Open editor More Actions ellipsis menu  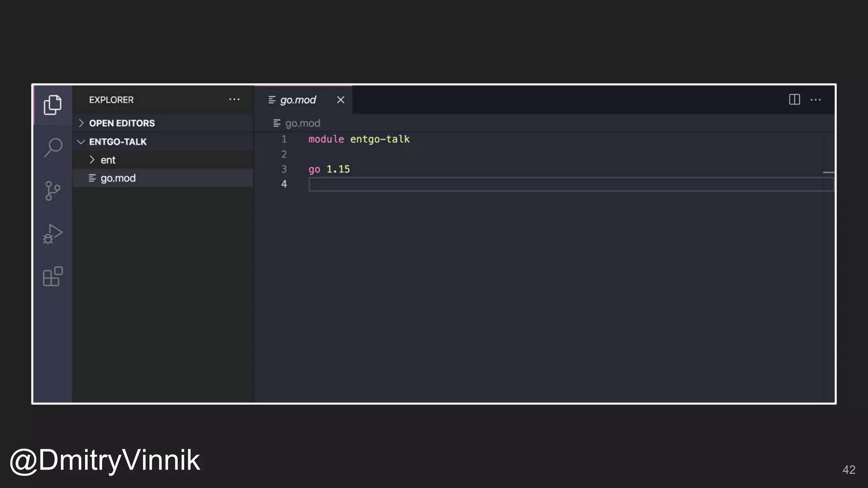click(x=815, y=100)
